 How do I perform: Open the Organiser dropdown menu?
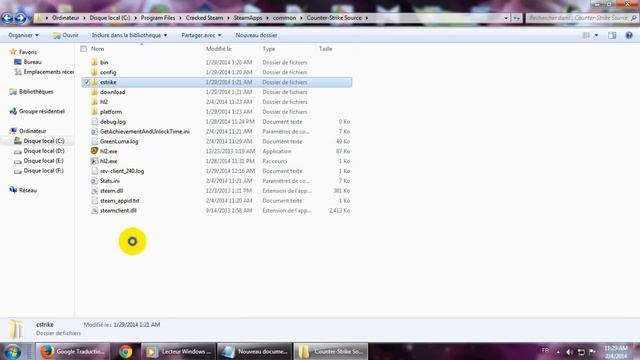coord(23,36)
